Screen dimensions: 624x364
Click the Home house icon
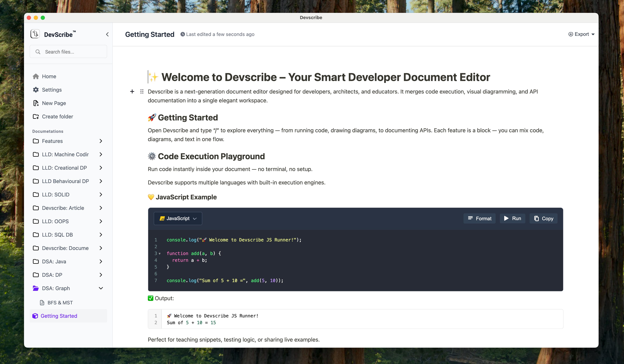pyautogui.click(x=36, y=76)
